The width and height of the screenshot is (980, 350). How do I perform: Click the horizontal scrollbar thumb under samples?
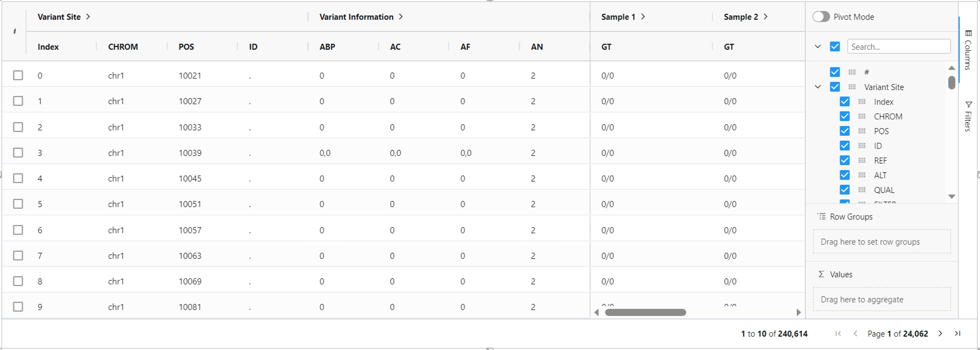click(x=645, y=312)
